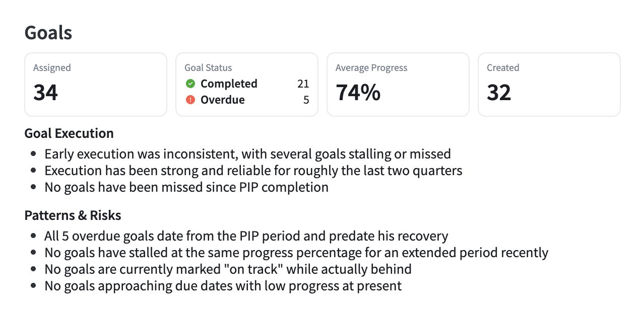
Task: Click the assigned number 34
Action: (x=46, y=93)
